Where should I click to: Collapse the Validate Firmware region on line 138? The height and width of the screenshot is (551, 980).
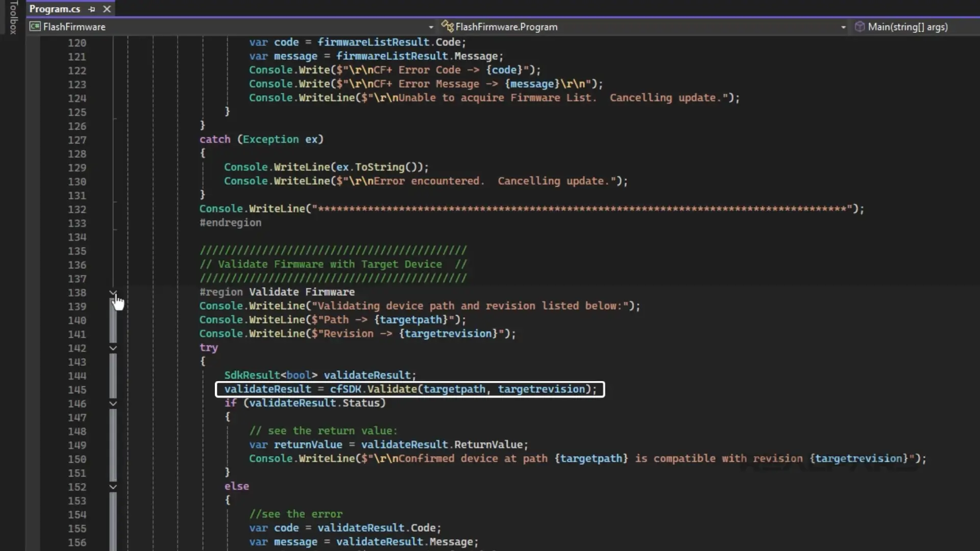click(113, 293)
